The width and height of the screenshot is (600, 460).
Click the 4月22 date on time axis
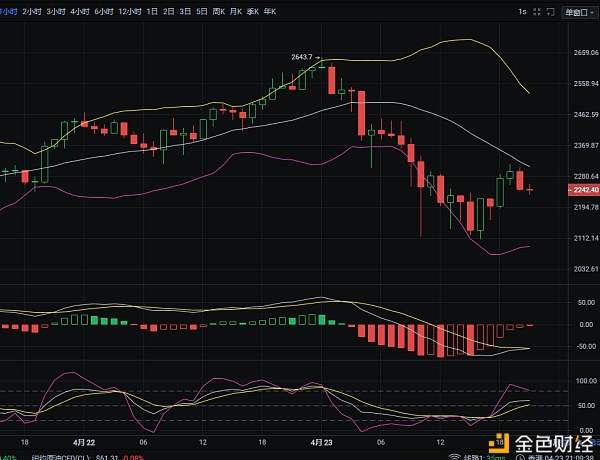point(84,443)
